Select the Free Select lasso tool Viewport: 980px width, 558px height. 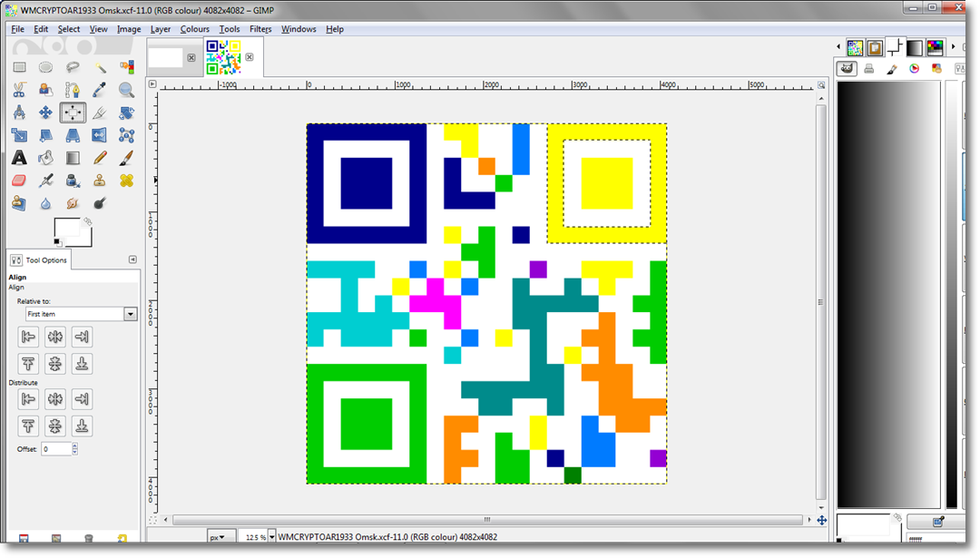point(73,67)
